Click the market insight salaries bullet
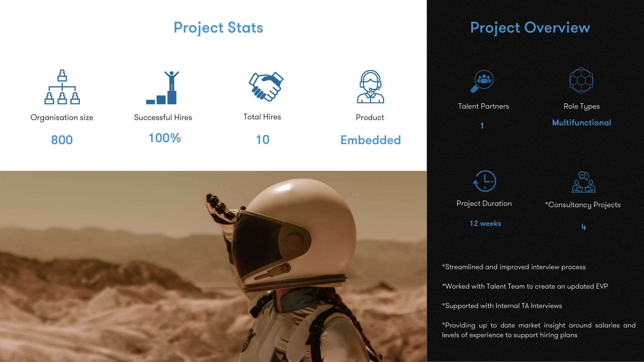This screenshot has height=362, width=644. click(539, 330)
